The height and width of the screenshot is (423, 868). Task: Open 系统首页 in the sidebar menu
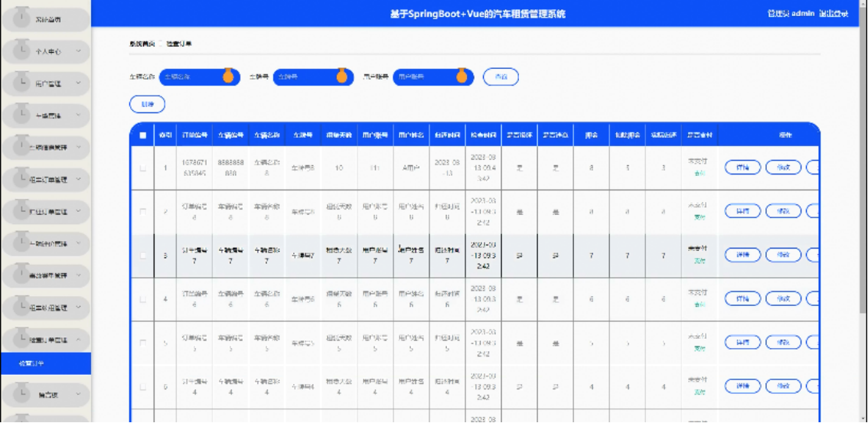[x=45, y=20]
